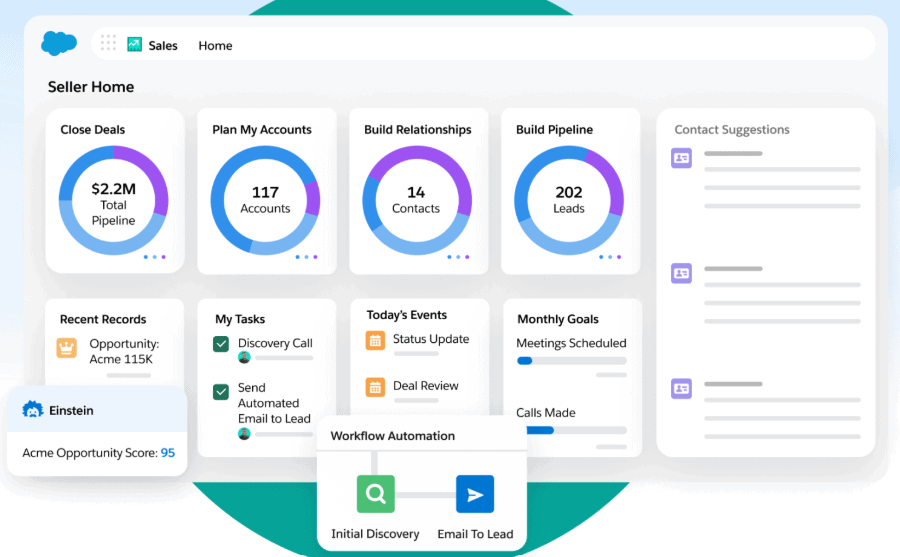Open the Status Update event
This screenshot has height=557, width=900.
pyautogui.click(x=431, y=339)
